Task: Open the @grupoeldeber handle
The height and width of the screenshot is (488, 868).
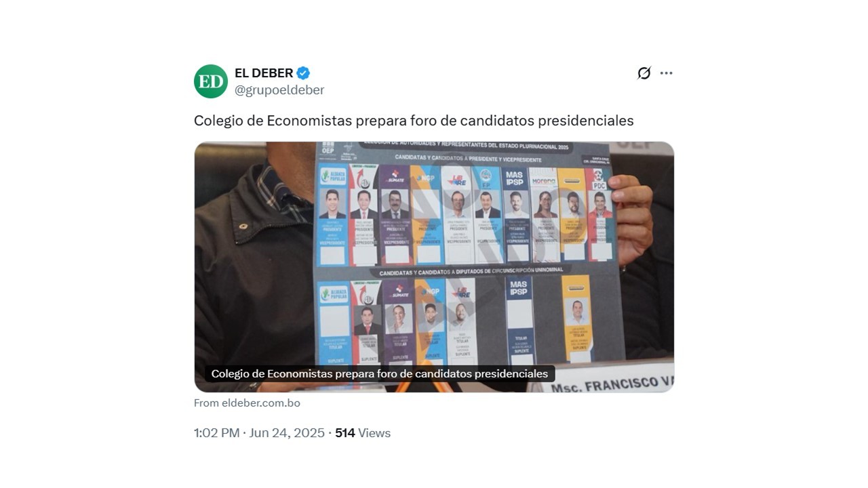Action: click(279, 90)
